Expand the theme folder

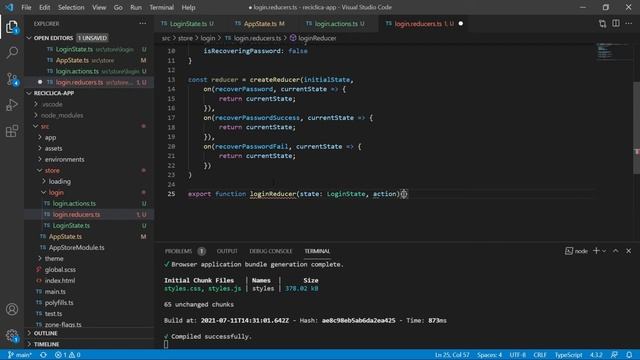[54, 259]
